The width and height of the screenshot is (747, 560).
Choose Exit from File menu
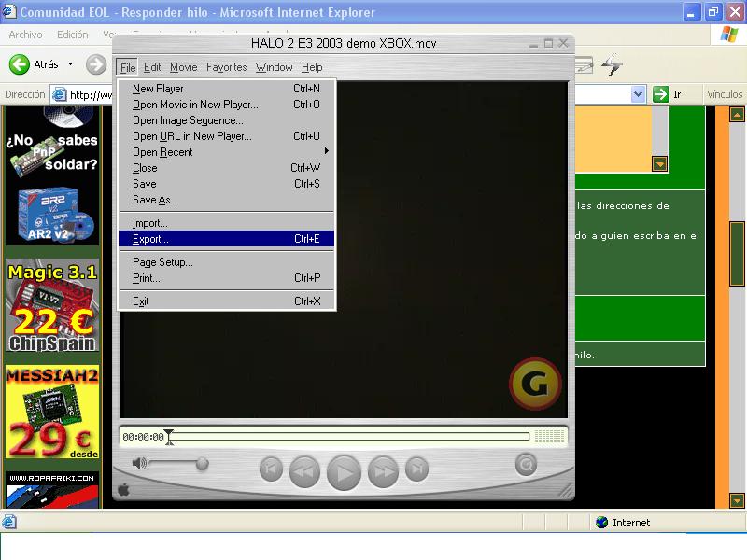[226, 301]
